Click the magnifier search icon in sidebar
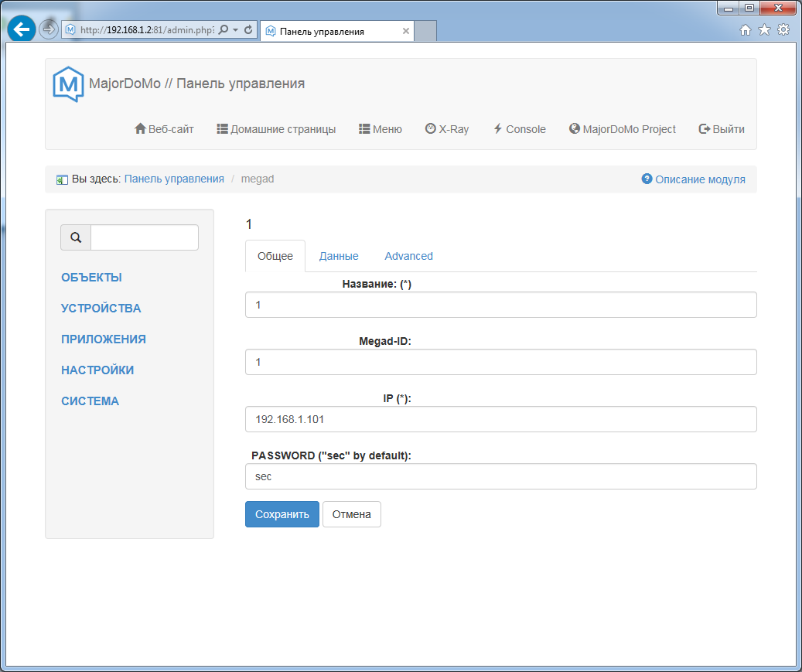Viewport: 802px width, 672px height. click(x=76, y=238)
